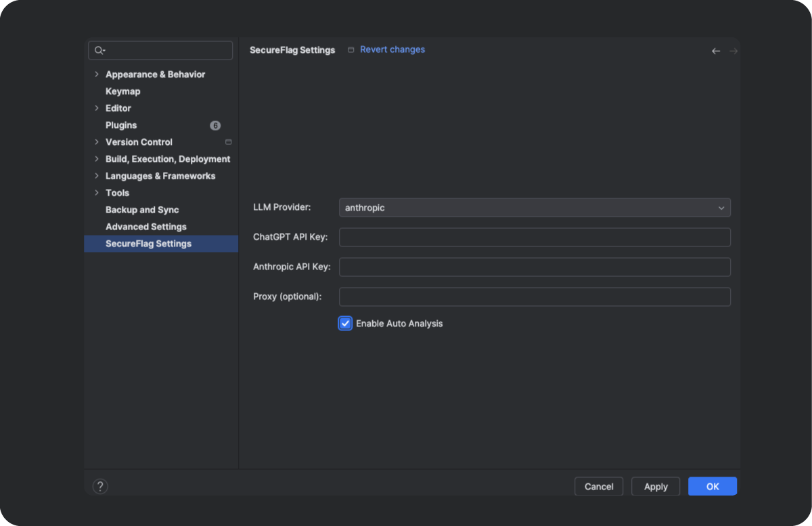Select Keymap in the settings tree
Image resolution: width=812 pixels, height=526 pixels.
122,91
